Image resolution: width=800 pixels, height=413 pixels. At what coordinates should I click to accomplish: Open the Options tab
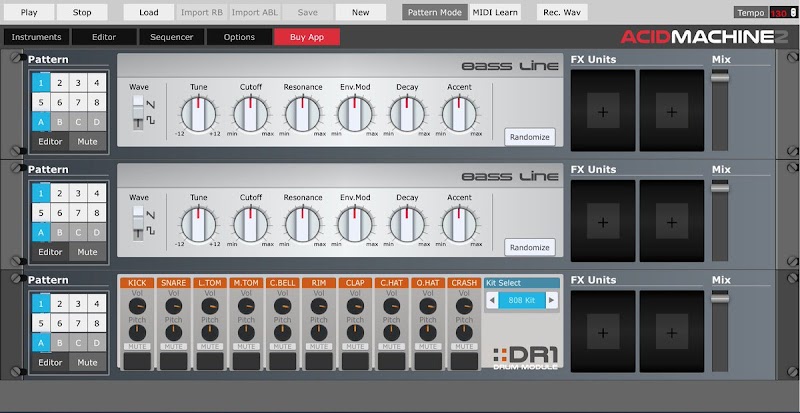[x=239, y=37]
